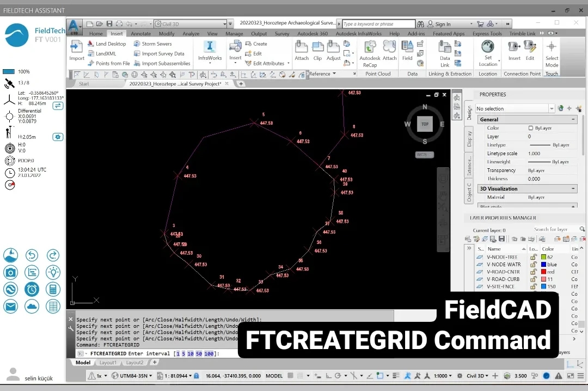Open the envelope mail icon
Viewport: 588px width, 391px height.
coord(10,307)
